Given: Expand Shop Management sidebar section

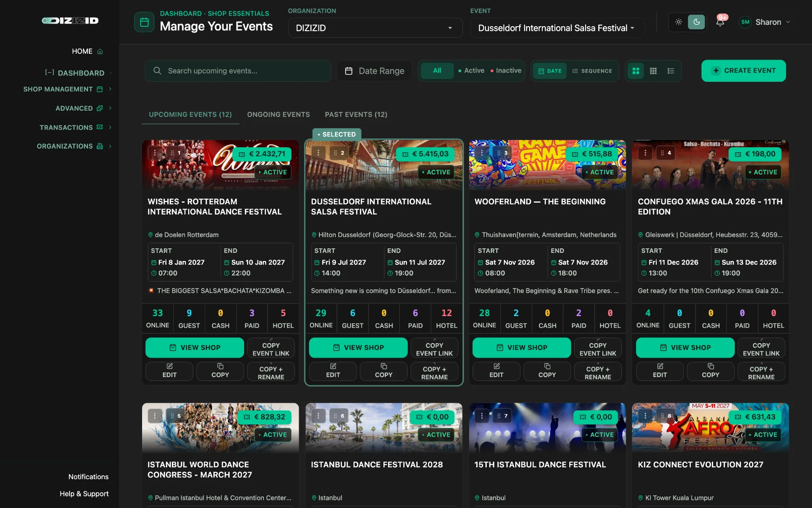Looking at the screenshot, I should click(67, 89).
